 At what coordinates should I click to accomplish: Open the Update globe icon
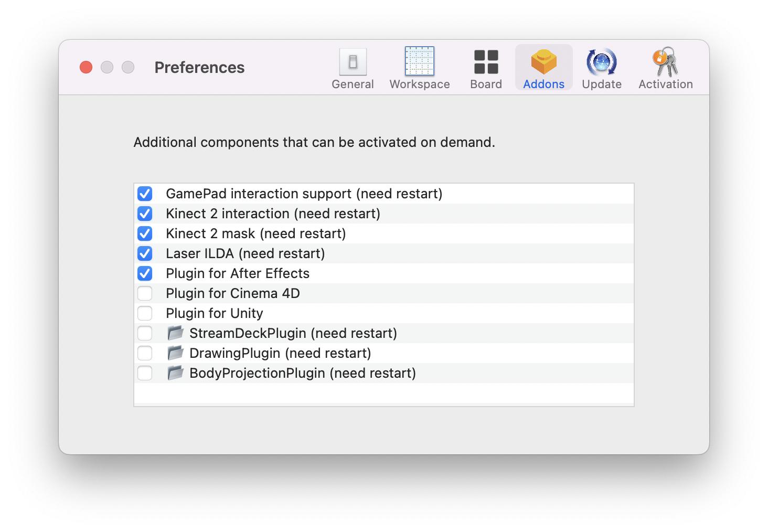(x=601, y=62)
